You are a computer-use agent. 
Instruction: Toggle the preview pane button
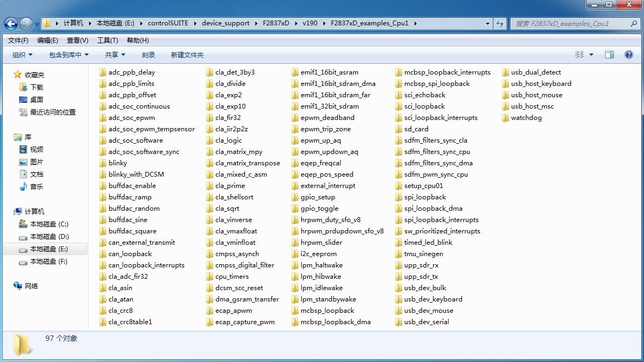(609, 55)
